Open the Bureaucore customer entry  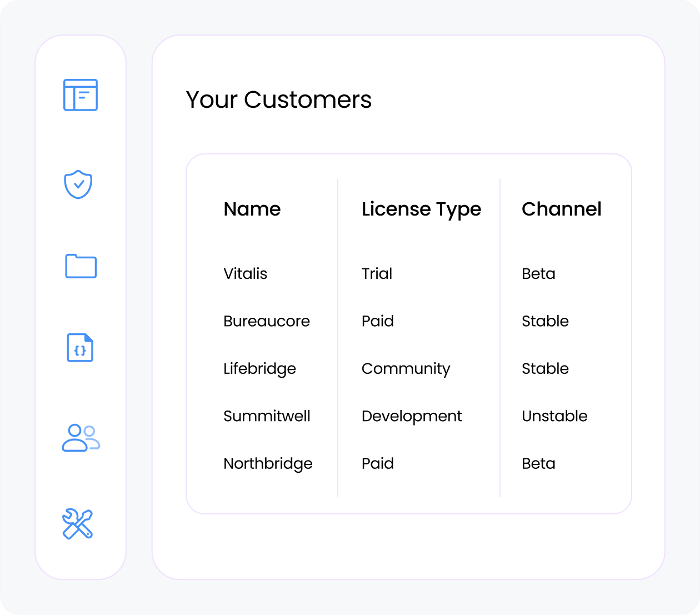[267, 321]
